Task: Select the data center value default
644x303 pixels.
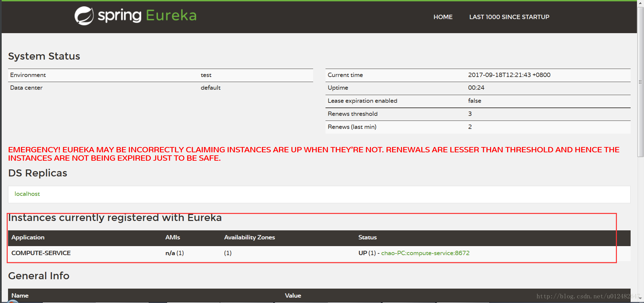Action: click(210, 88)
